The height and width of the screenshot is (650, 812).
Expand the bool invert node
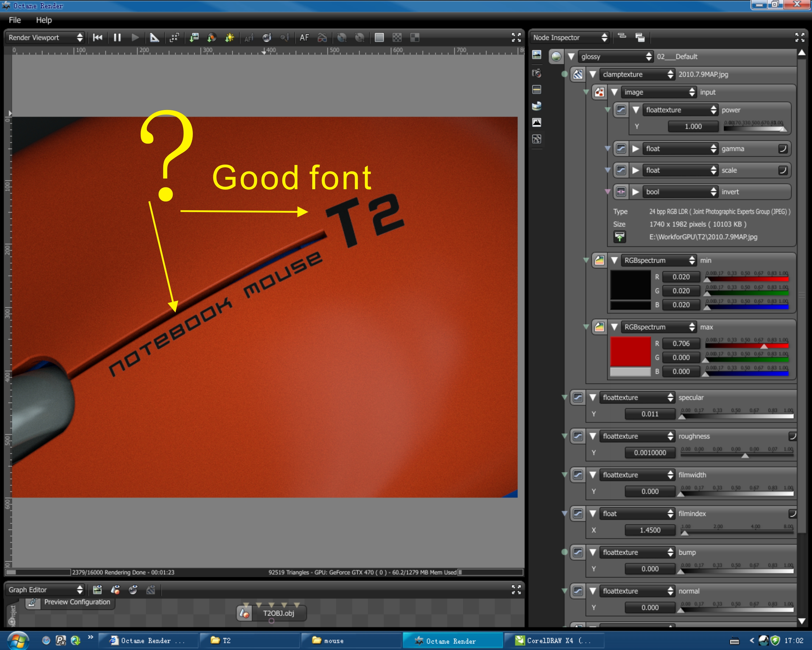[636, 192]
